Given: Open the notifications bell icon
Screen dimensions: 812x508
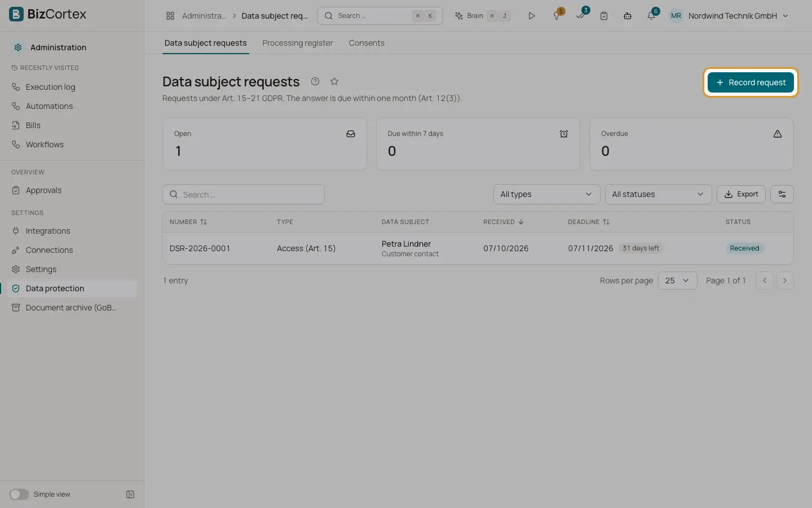Looking at the screenshot, I should (651, 16).
